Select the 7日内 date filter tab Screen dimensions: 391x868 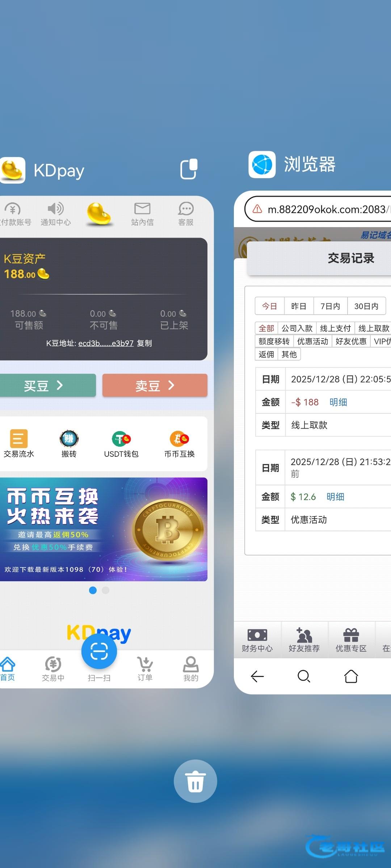coord(330,306)
